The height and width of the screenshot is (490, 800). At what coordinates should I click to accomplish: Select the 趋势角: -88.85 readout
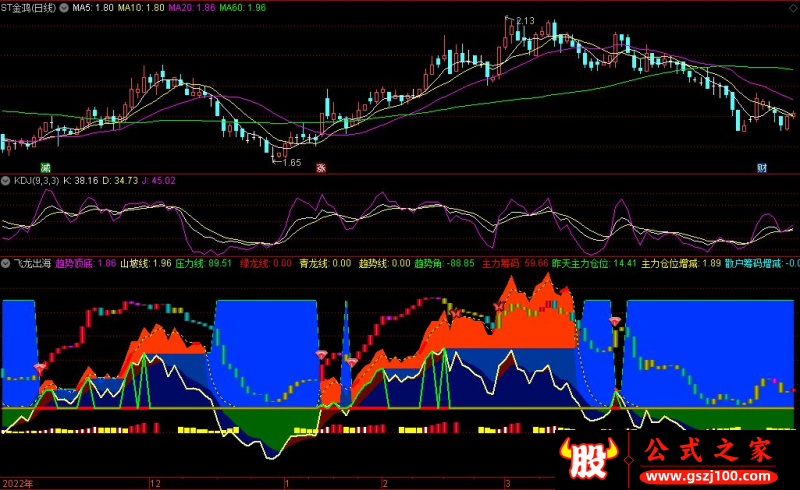pyautogui.click(x=444, y=263)
